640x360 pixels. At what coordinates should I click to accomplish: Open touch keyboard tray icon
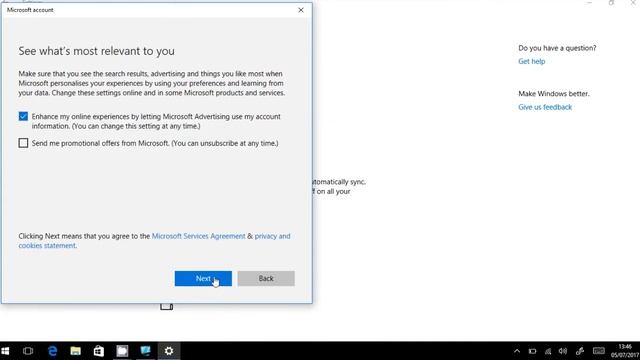point(599,351)
